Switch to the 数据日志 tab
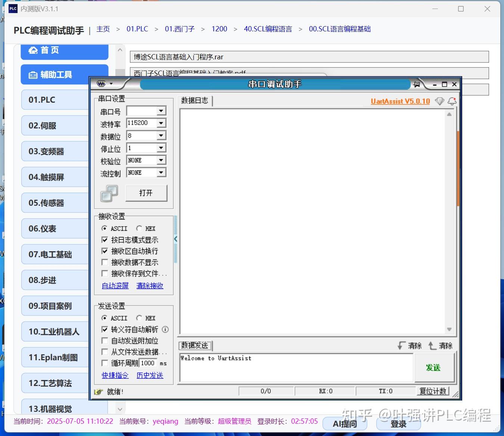The height and width of the screenshot is (436, 504). click(x=195, y=100)
